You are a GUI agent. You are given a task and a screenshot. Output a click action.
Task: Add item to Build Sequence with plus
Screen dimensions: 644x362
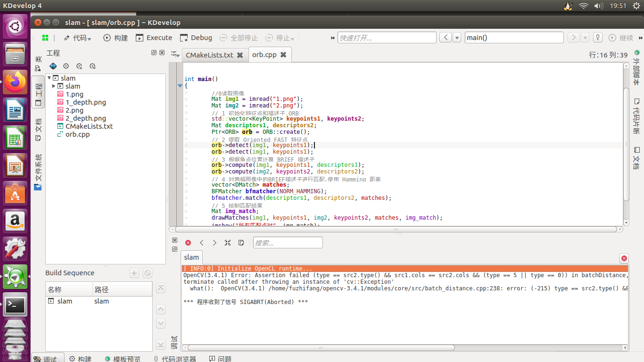click(134, 273)
